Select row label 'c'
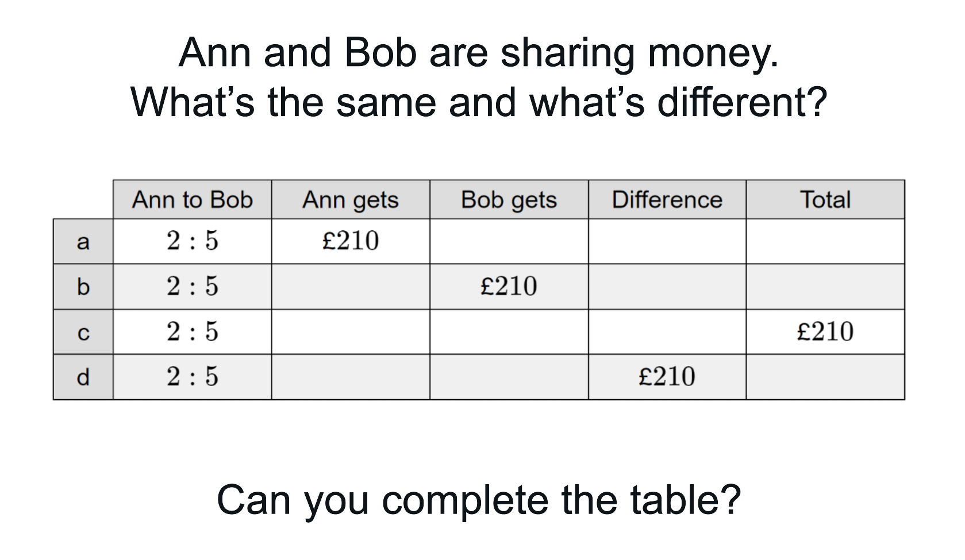This screenshot has height=560, width=965. click(83, 332)
